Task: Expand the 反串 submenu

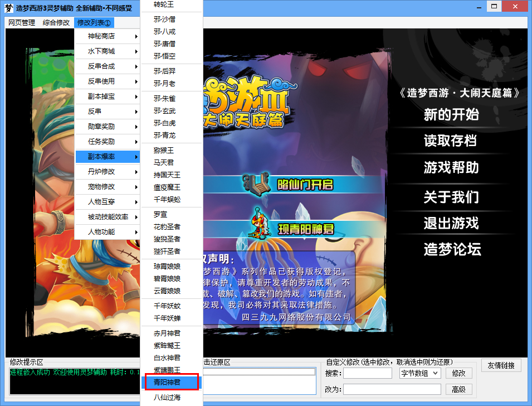Action: pyautogui.click(x=108, y=112)
